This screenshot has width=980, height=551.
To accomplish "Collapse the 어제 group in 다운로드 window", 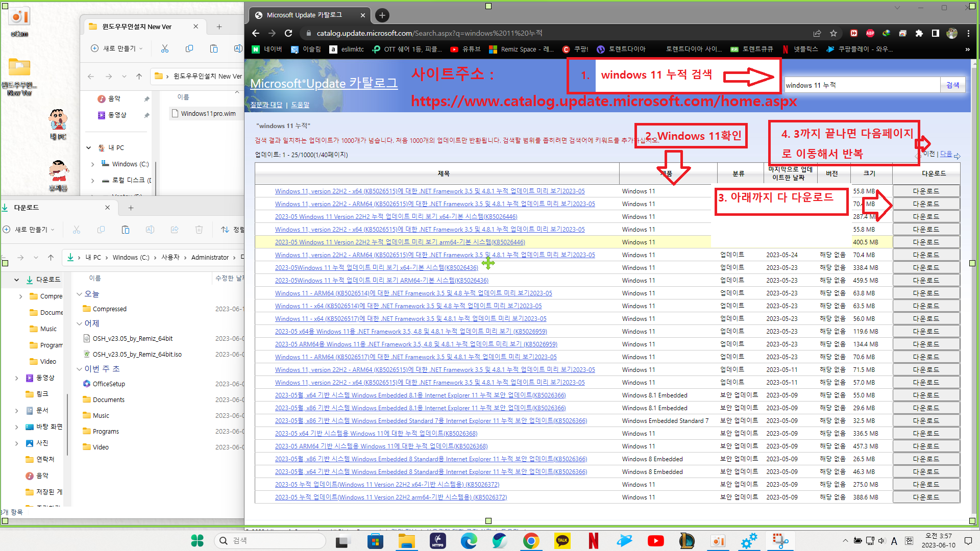I will (x=79, y=323).
